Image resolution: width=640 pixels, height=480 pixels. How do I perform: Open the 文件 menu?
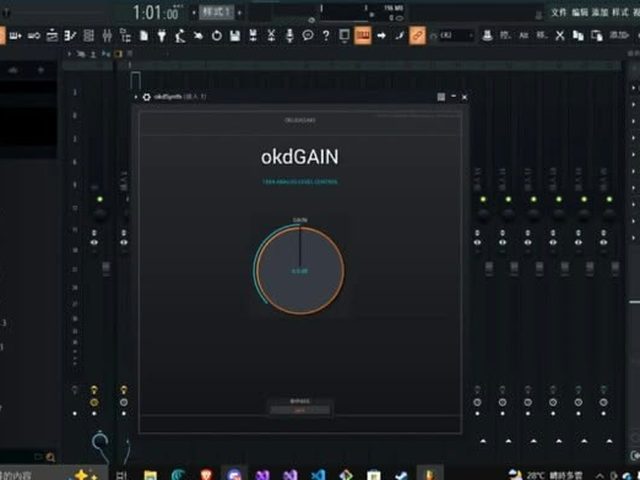(x=559, y=12)
